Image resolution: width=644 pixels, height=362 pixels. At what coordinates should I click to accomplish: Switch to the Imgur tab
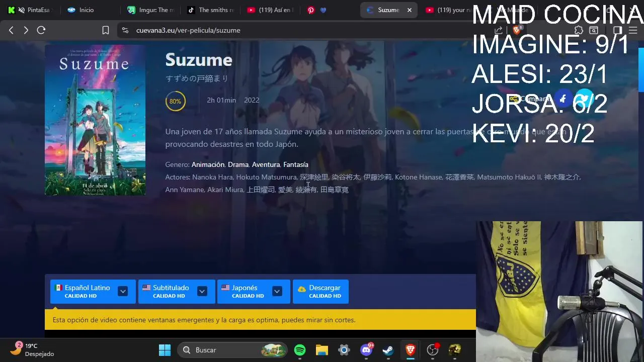tap(151, 10)
